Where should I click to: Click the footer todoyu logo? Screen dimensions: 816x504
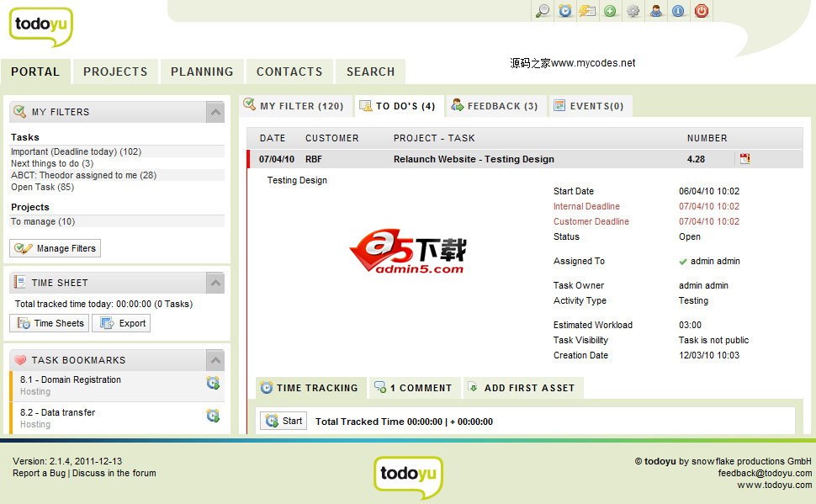[x=409, y=477]
